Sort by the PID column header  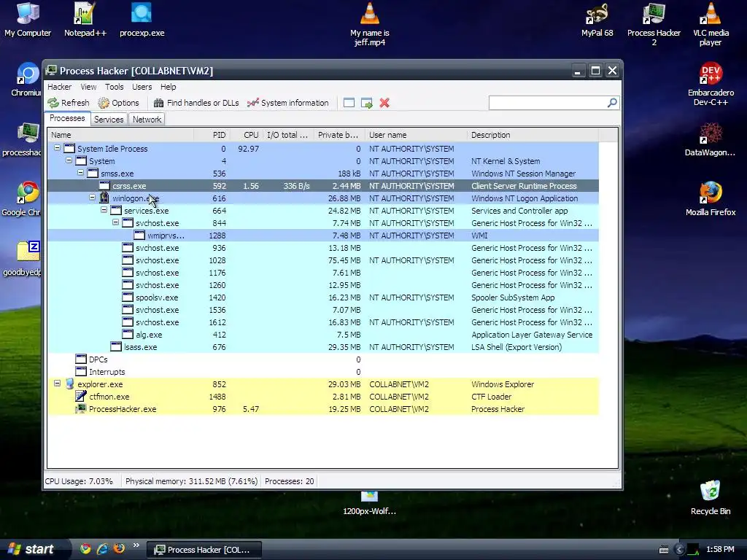tap(212, 135)
